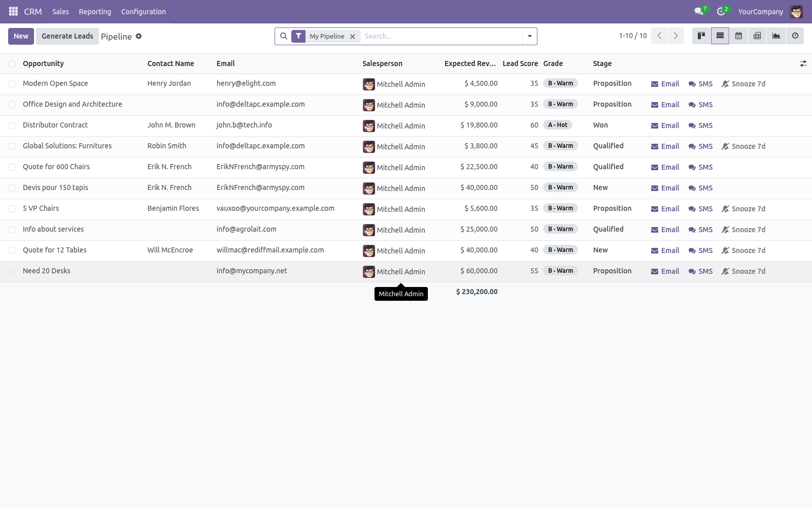Click the 1-10 / 10 pager counter
The height and width of the screenshot is (508, 812).
click(x=633, y=36)
